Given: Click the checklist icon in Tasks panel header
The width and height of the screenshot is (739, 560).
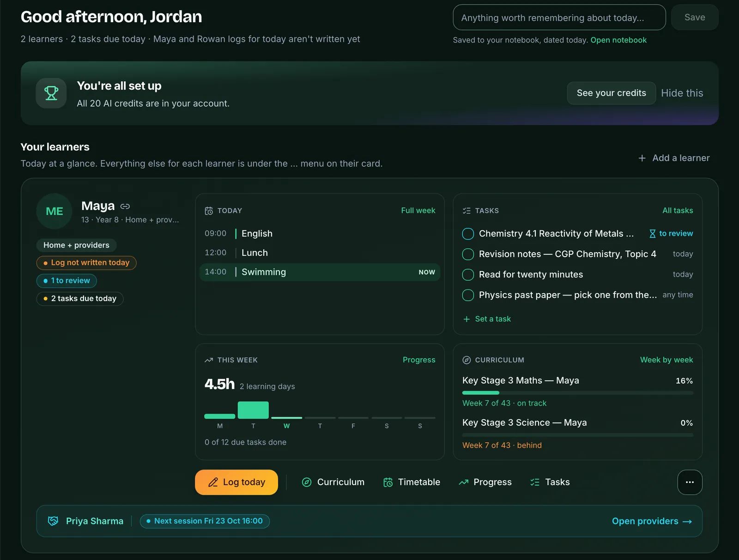Looking at the screenshot, I should (466, 211).
